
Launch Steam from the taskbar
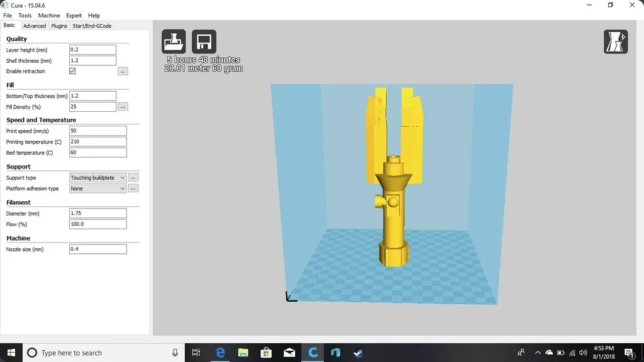[358, 353]
